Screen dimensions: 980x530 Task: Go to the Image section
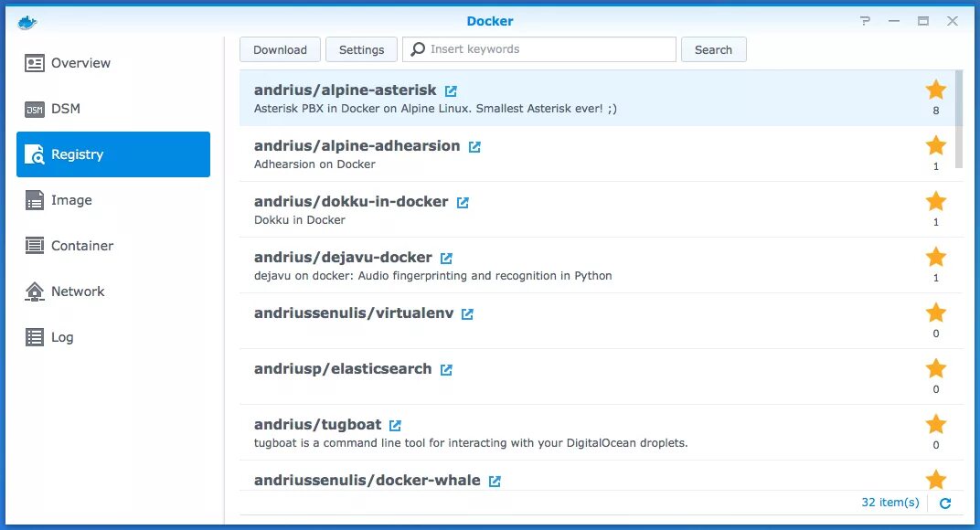(113, 200)
